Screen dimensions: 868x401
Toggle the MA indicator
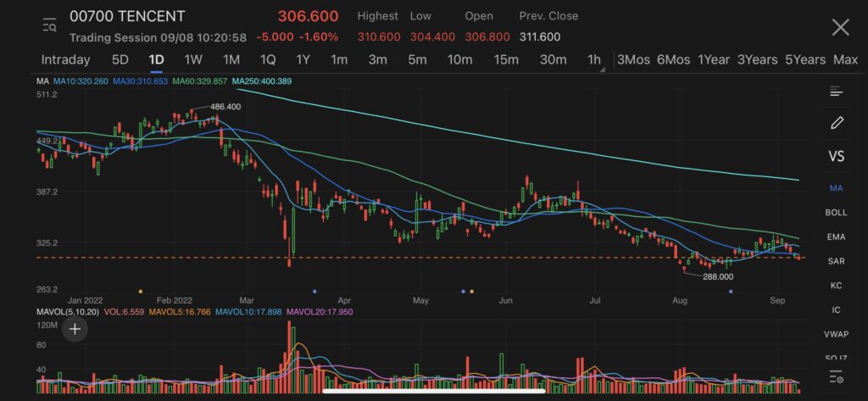pyautogui.click(x=836, y=188)
